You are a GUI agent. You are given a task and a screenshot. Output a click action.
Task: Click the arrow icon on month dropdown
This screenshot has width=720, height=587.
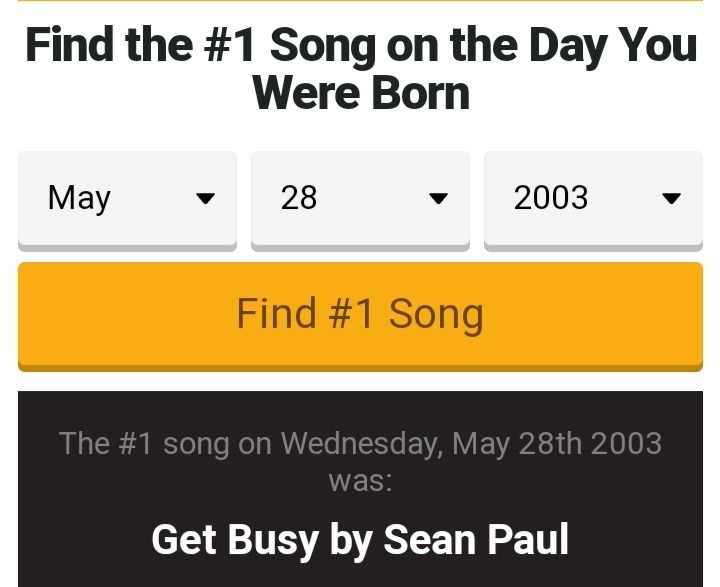tap(205, 199)
